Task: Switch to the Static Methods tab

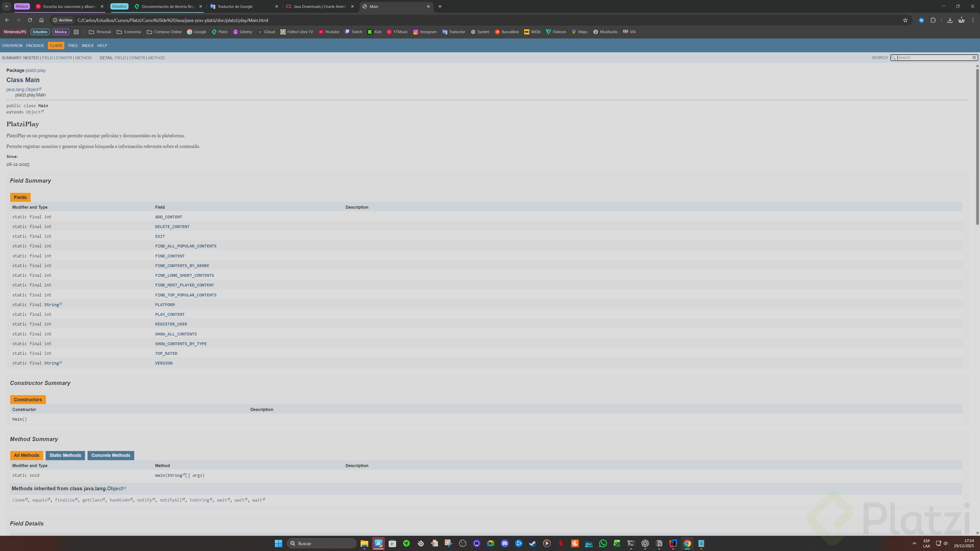Action: (65, 455)
